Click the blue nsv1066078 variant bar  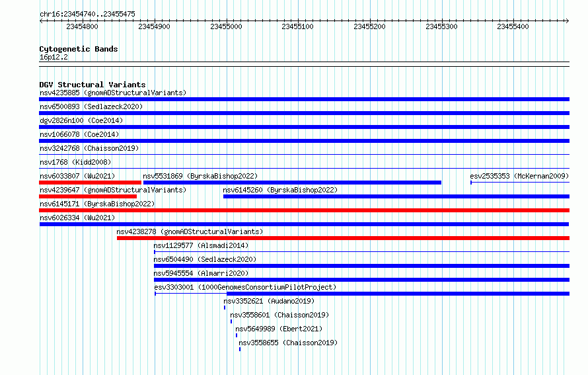pyautogui.click(x=304, y=141)
